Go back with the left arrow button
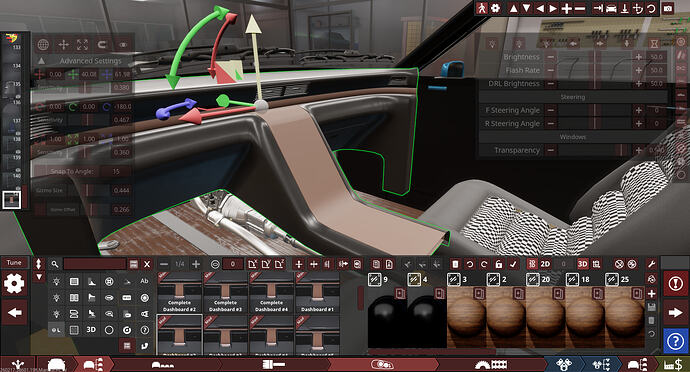Image resolution: width=690 pixels, height=372 pixels. (x=15, y=313)
